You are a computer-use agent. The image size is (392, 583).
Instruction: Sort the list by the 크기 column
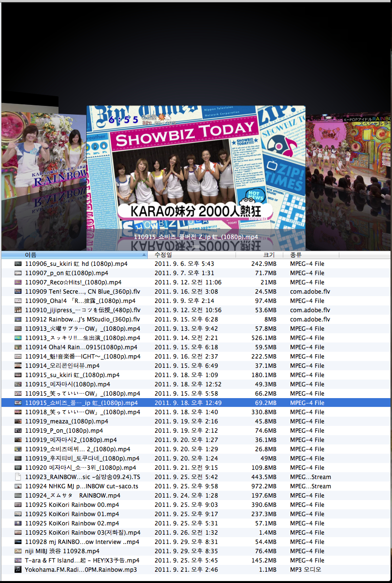pyautogui.click(x=268, y=254)
